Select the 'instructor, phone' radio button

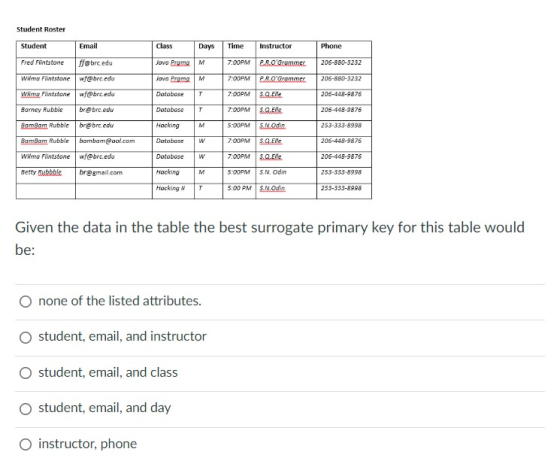pos(25,445)
